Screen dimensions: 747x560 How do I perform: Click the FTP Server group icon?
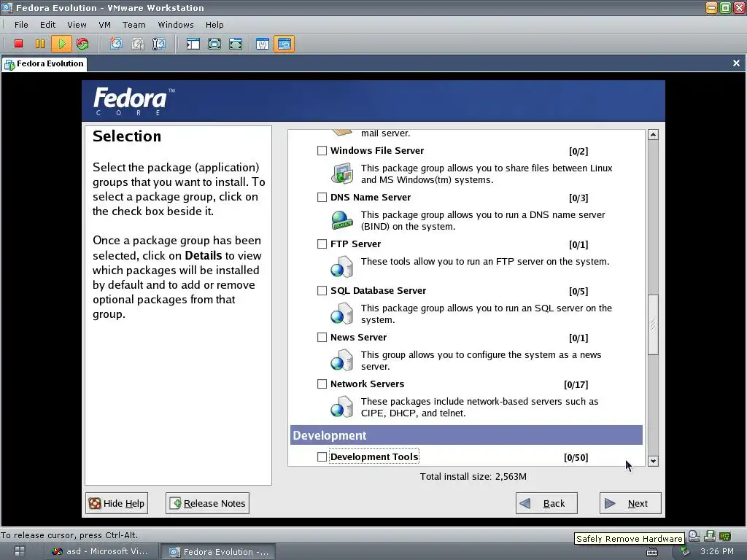point(342,267)
